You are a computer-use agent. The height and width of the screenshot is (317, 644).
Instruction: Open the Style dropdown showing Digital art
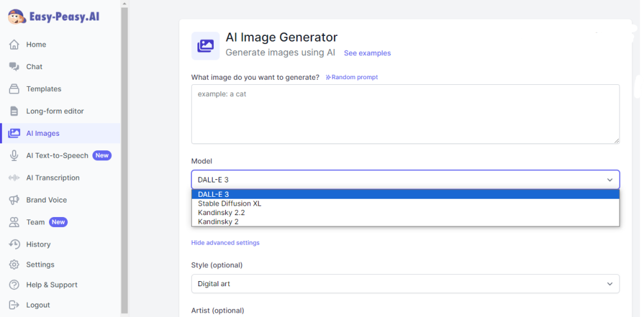coord(405,284)
